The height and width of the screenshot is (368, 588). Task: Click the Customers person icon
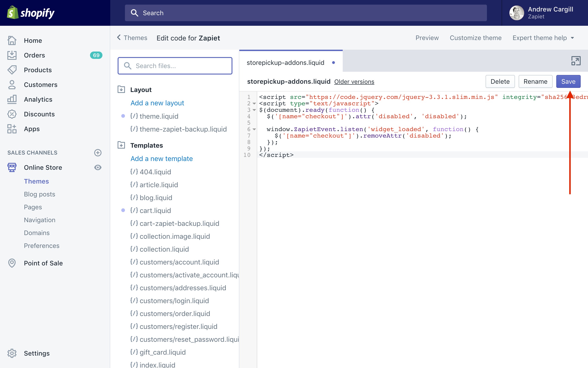click(x=12, y=85)
